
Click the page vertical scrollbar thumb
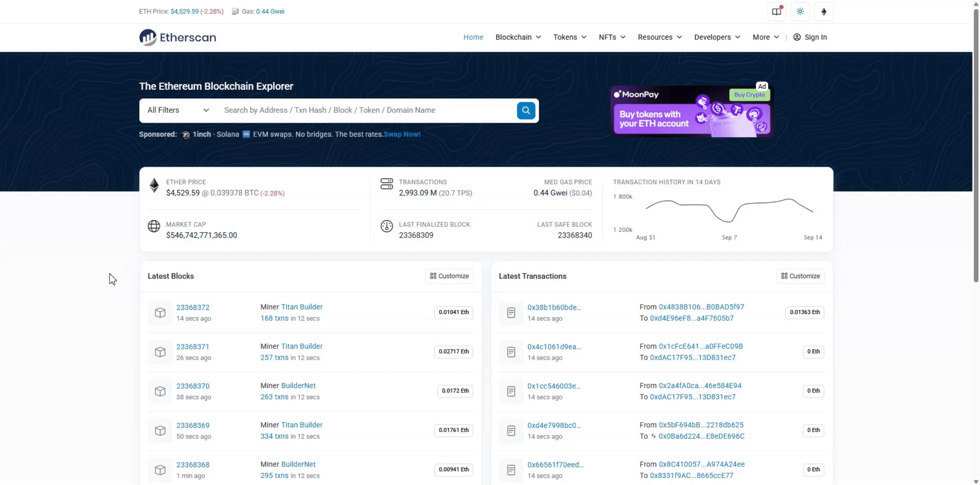pyautogui.click(x=976, y=145)
